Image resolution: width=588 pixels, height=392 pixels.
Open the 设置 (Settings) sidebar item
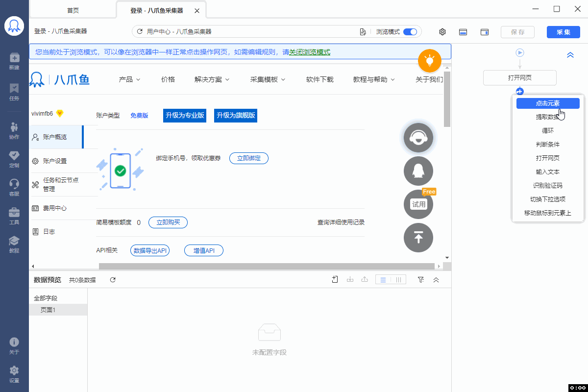pos(14,374)
